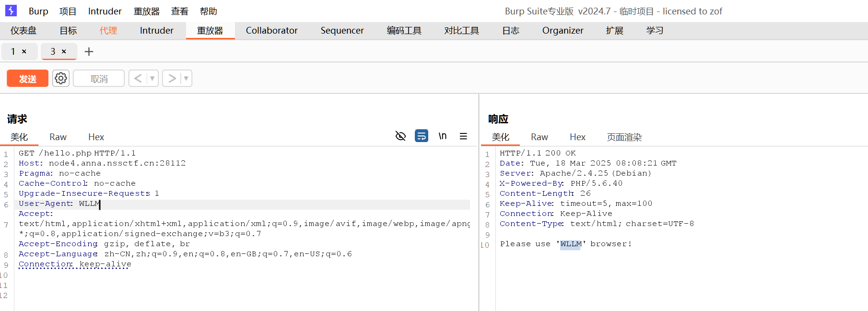Viewport: 868px width, 311px height.
Task: Toggle the blue word wrap icon
Action: [422, 136]
